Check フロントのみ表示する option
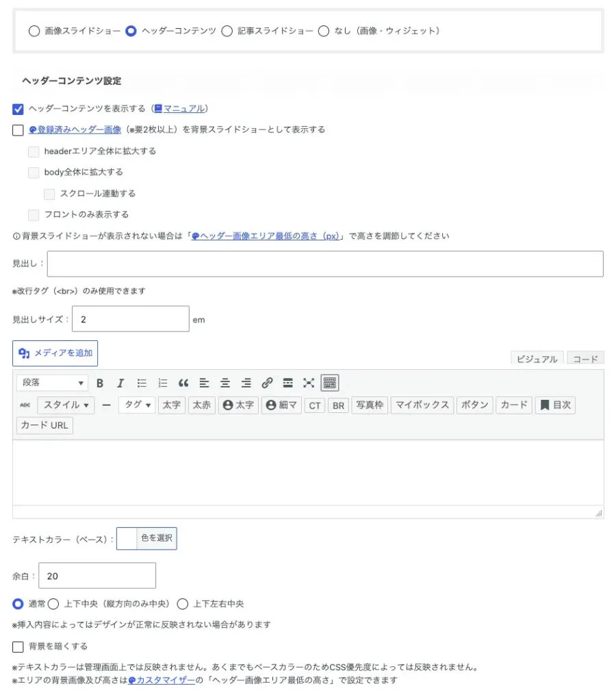The image size is (616, 695). (x=34, y=215)
